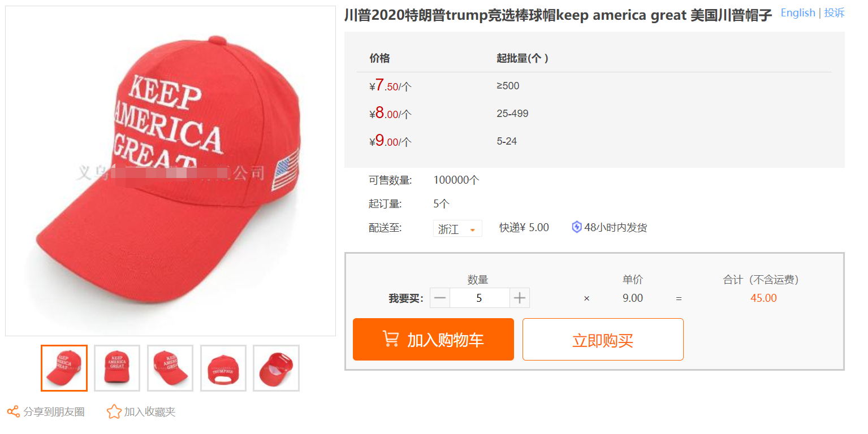
Task: Select the first hat thumbnail
Action: (x=64, y=368)
